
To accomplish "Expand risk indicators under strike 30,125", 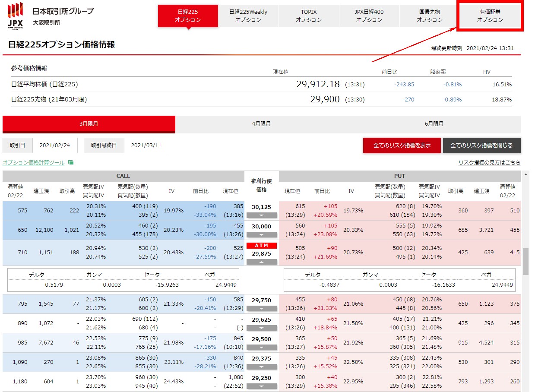I will point(261,215).
